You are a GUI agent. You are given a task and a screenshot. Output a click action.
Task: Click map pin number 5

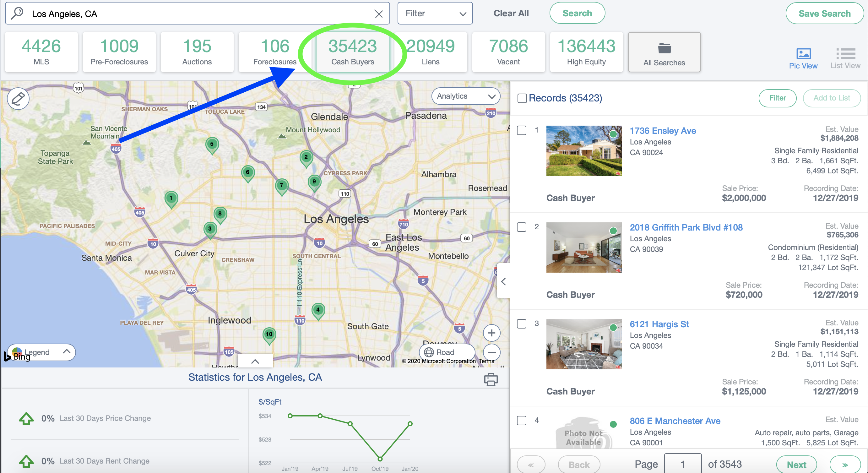pyautogui.click(x=212, y=145)
